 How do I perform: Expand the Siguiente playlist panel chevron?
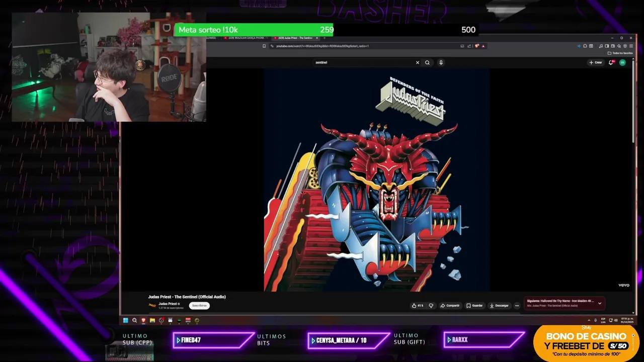(x=599, y=303)
